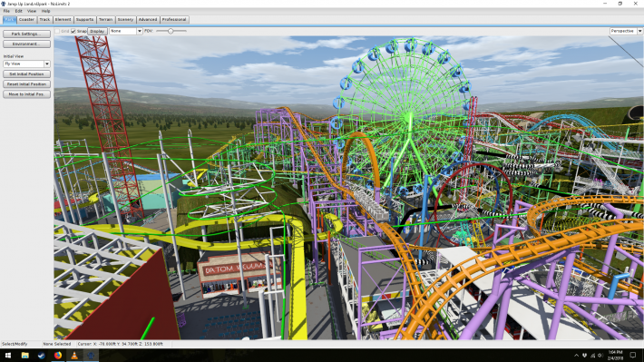The image size is (644, 362).
Task: Switch to the Professional tab
Action: (x=174, y=20)
